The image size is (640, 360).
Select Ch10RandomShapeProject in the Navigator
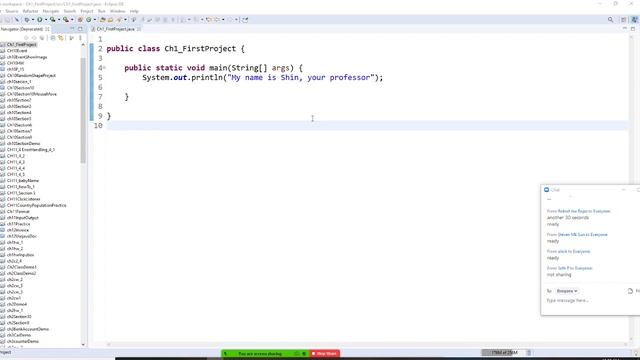pyautogui.click(x=31, y=76)
